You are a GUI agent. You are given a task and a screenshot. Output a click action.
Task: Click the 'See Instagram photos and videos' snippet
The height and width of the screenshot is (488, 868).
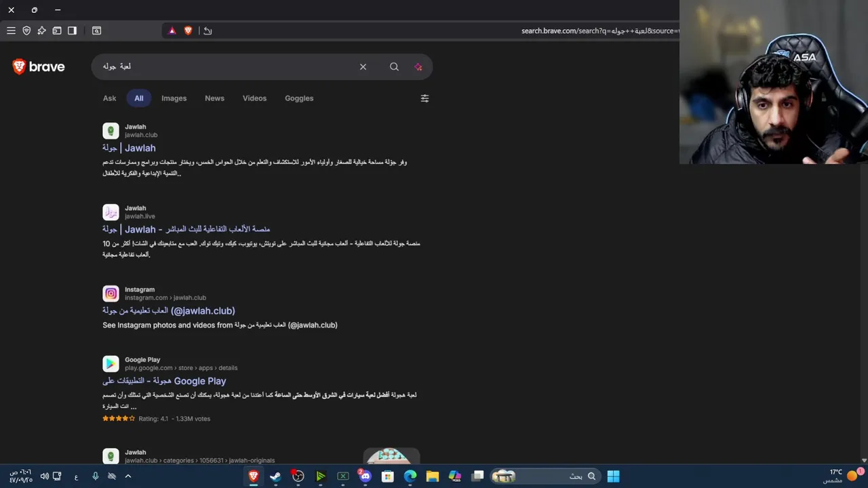(x=220, y=325)
